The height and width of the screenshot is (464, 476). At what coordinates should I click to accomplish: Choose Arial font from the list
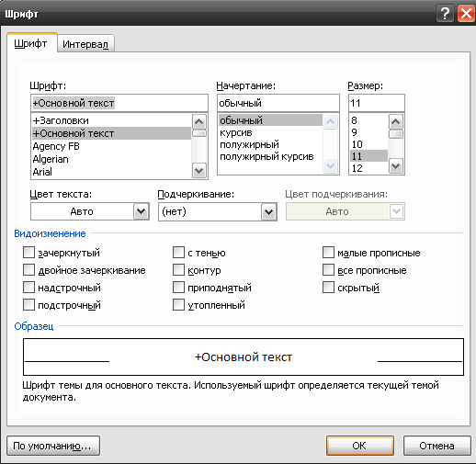(111, 172)
